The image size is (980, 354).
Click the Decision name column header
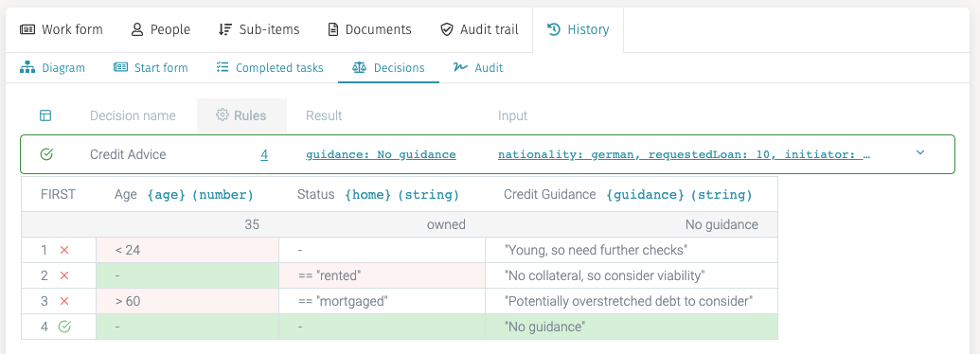point(133,115)
